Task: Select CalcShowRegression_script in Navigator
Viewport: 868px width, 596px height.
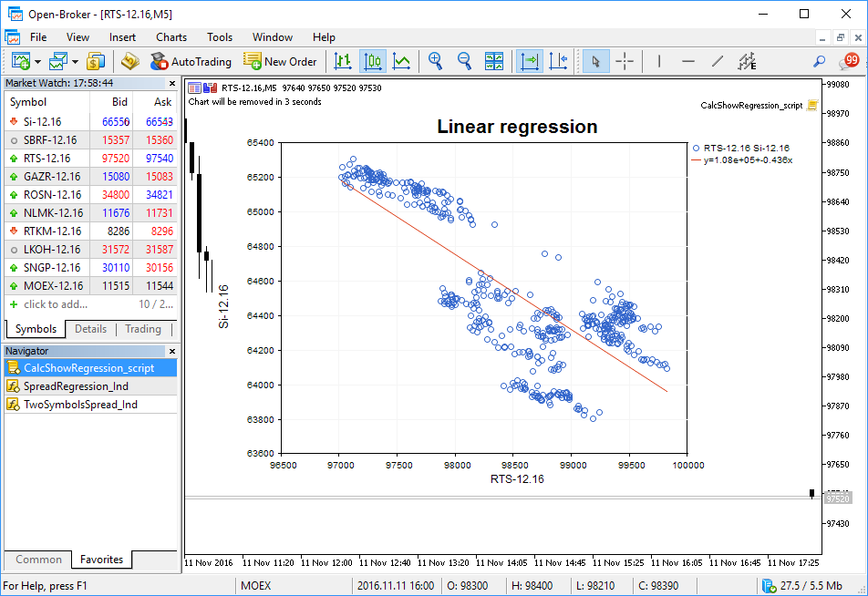Action: pyautogui.click(x=91, y=368)
